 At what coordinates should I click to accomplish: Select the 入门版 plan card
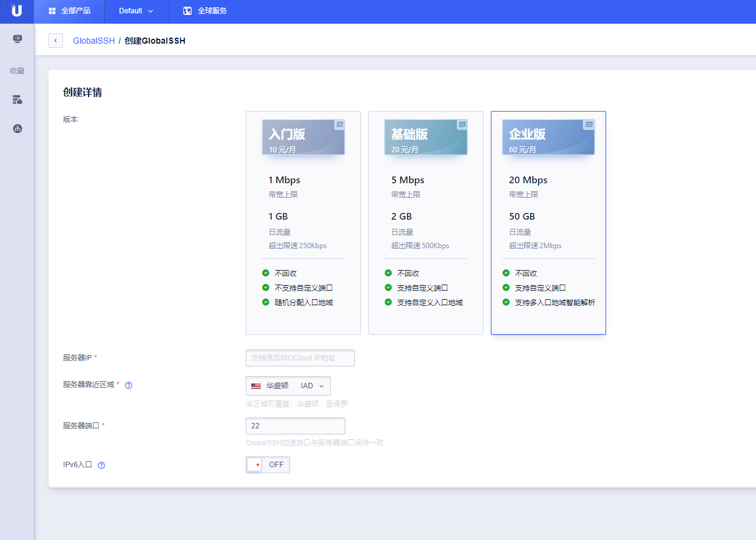click(x=303, y=223)
